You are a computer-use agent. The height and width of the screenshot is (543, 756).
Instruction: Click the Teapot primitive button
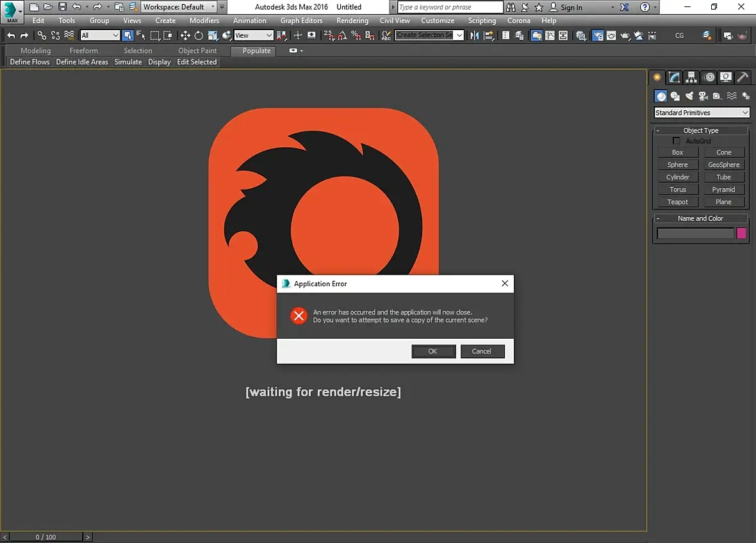click(677, 202)
